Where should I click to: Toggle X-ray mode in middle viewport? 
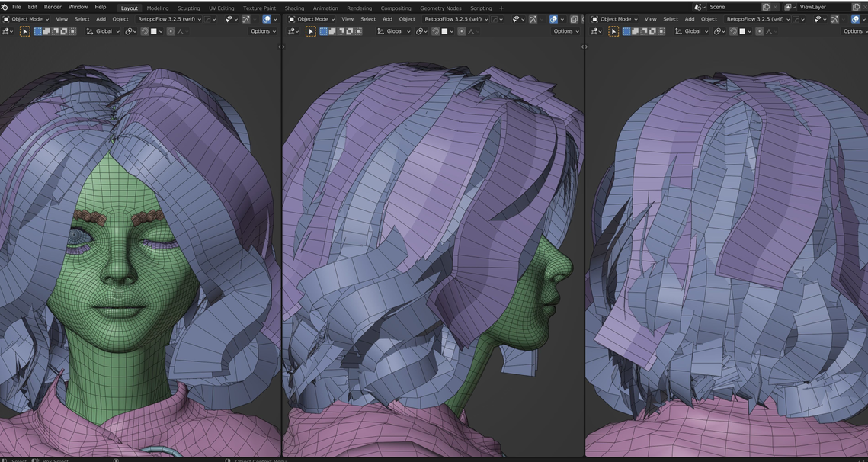point(574,19)
